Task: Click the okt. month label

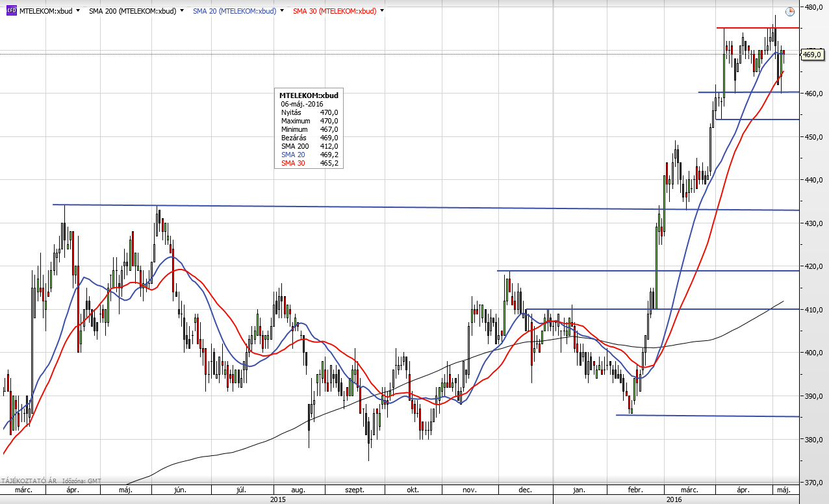Action: tap(413, 490)
